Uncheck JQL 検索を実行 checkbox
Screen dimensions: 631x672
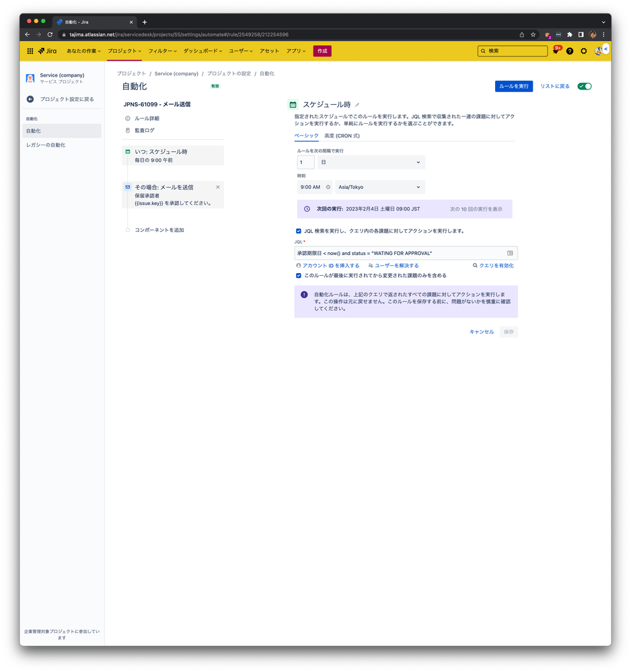click(x=299, y=230)
